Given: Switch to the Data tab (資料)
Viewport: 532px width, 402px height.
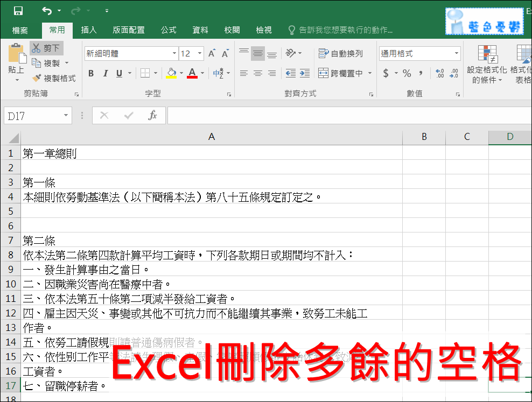Looking at the screenshot, I should [200, 30].
